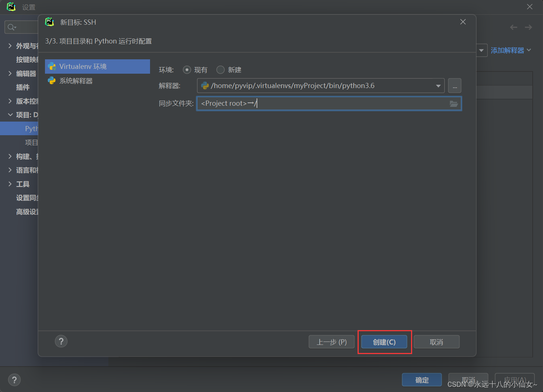543x392 pixels.
Task: Open the 按键映射 settings entry
Action: click(27, 60)
